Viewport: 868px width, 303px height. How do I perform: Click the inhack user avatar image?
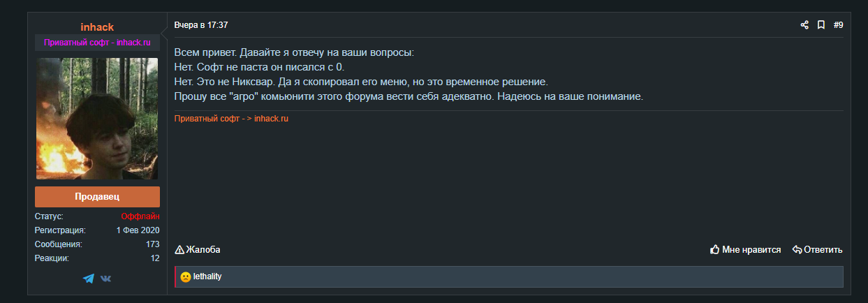(97, 119)
